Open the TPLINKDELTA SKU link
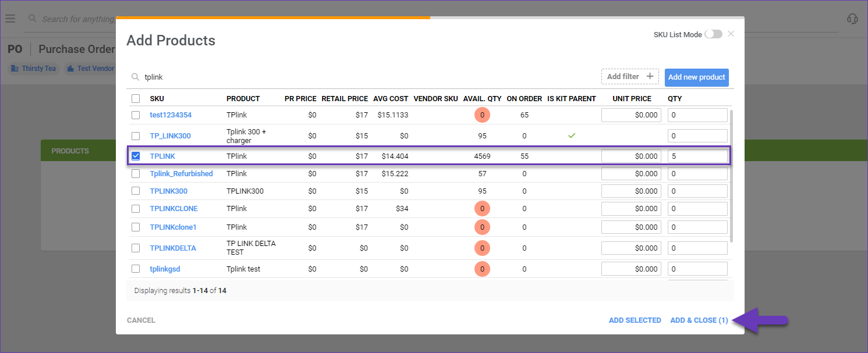 pos(173,248)
